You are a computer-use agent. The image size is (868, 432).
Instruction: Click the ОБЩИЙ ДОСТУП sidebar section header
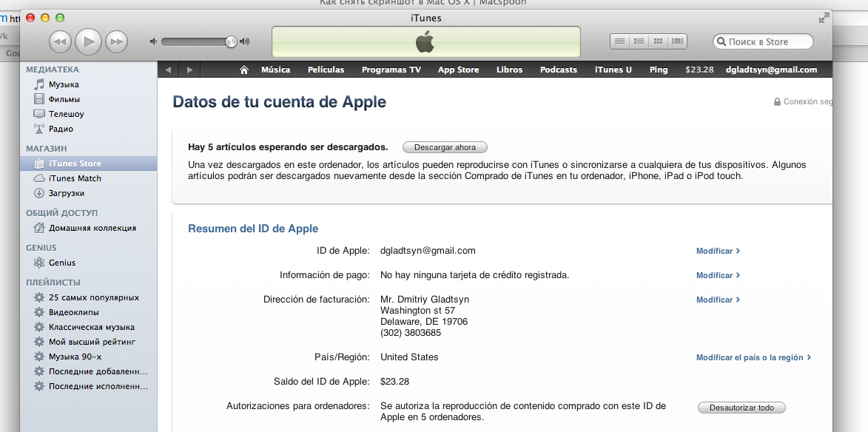(61, 213)
